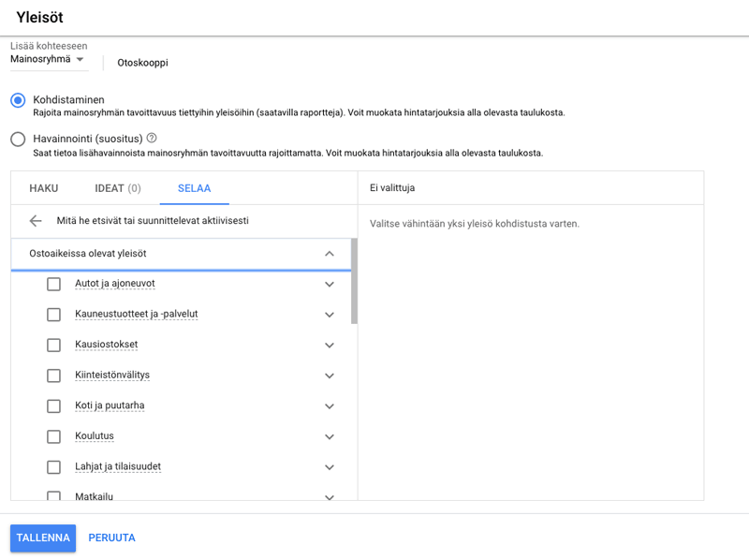Screen dimensions: 749x560
Task: Click the PERUUTA link
Action: click(x=111, y=538)
